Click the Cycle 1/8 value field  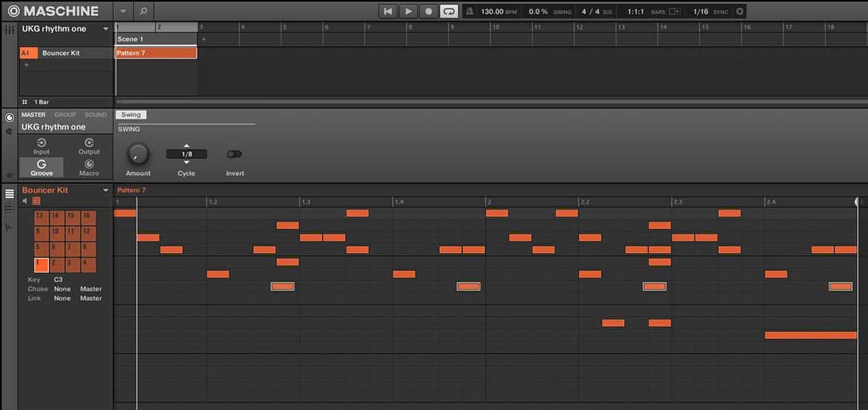[186, 154]
